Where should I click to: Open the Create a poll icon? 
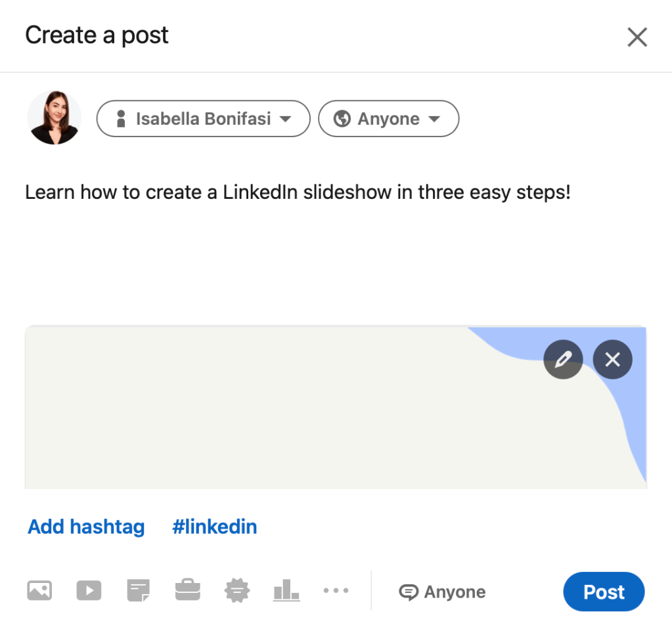click(286, 590)
